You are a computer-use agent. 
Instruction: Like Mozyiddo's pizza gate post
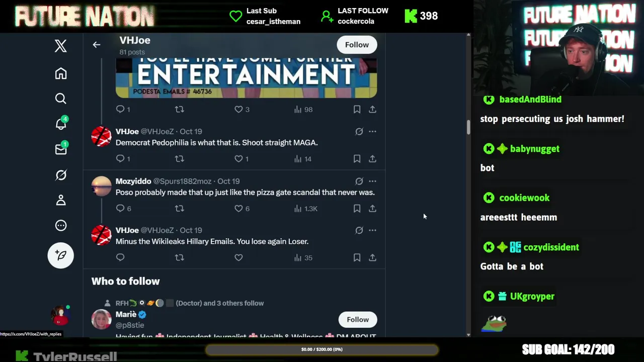pos(238,208)
